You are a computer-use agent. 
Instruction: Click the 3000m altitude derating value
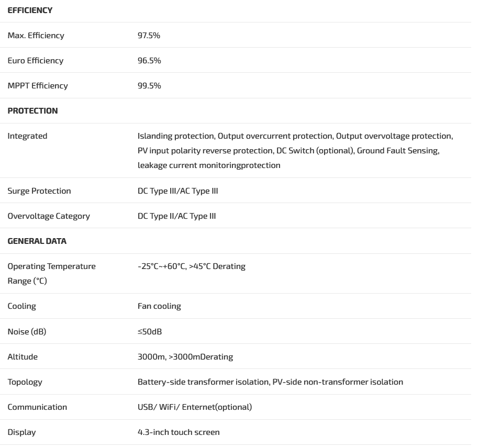[x=185, y=357]
